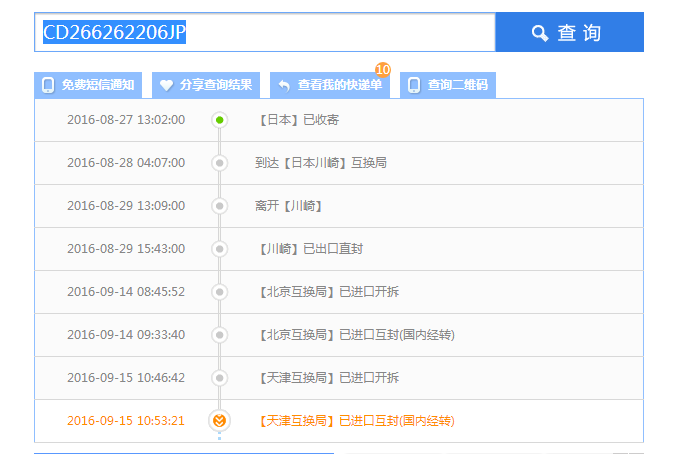The width and height of the screenshot is (695, 454).
Task: Click the phone icon beside 免费短信通知
Action: pyautogui.click(x=48, y=85)
